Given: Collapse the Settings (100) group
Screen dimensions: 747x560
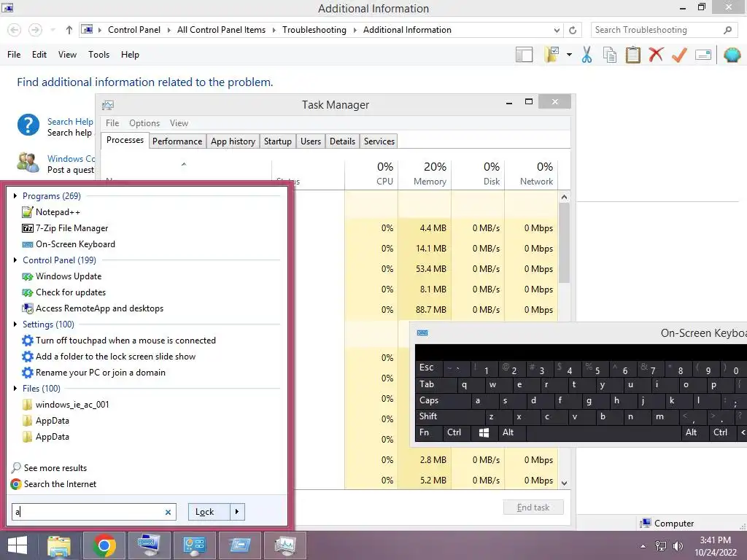Looking at the screenshot, I should point(15,324).
